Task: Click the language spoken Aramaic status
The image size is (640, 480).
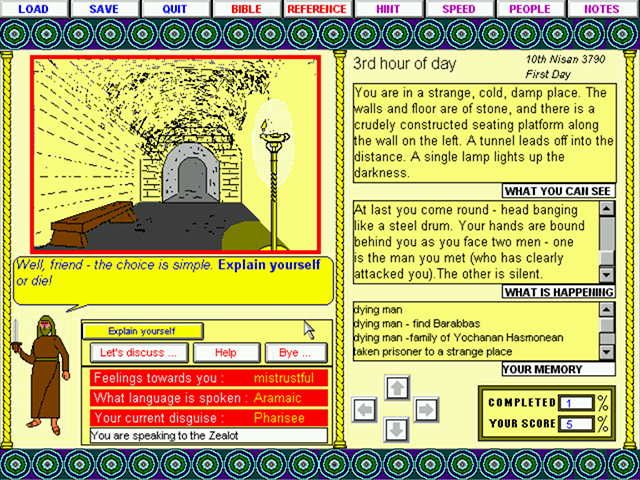Action: click(209, 398)
